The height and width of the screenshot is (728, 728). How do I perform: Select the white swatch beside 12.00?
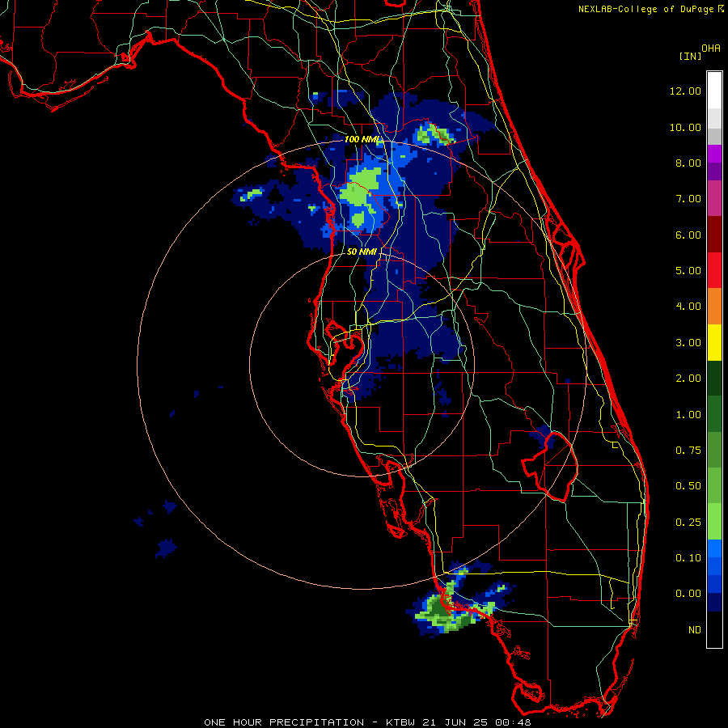point(714,90)
